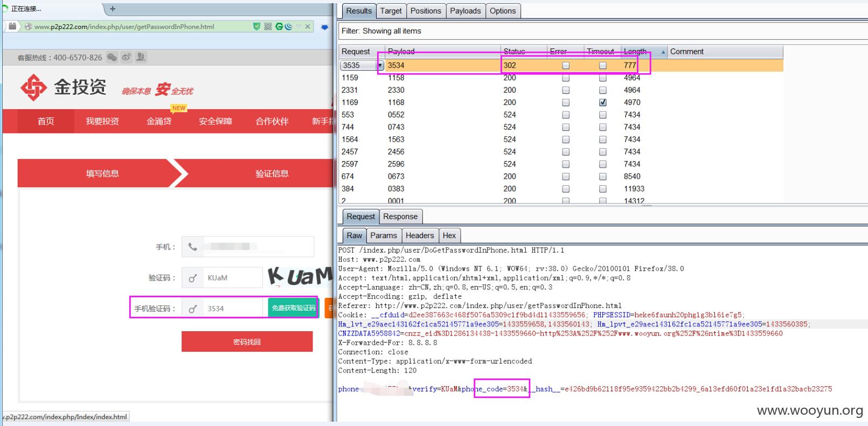Screen dimensions: 868x426
Task: Open the Request message tab
Action: point(360,217)
